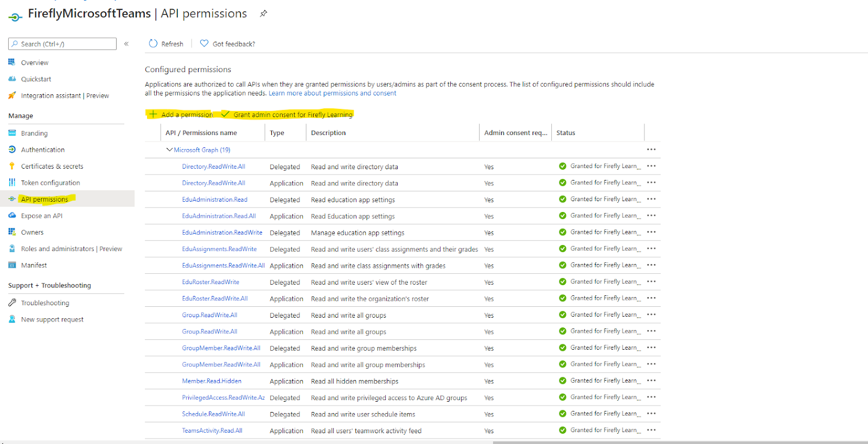The height and width of the screenshot is (444, 868).
Task: Click the Branding icon in the Manage section
Action: [x=12, y=133]
